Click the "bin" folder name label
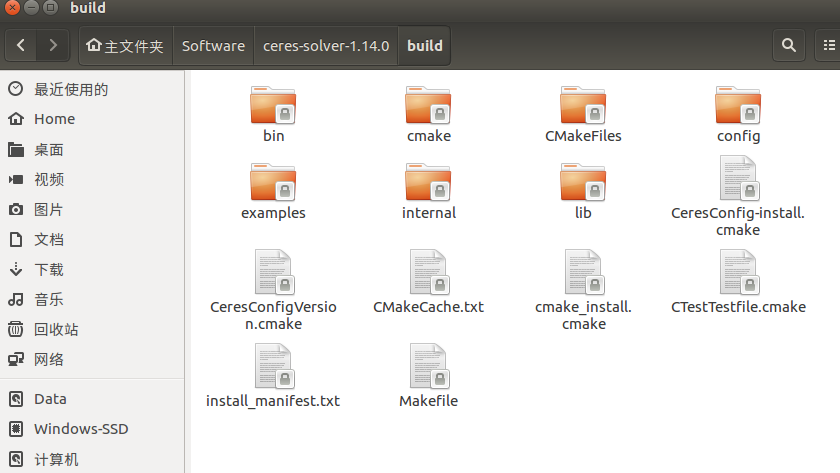This screenshot has width=840, height=473. point(274,136)
